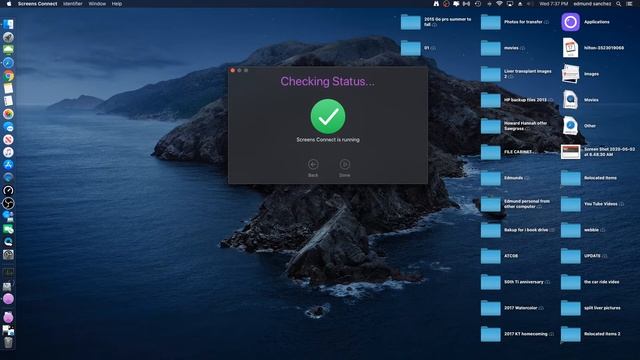
Task: Select the car ride video folder
Action: pos(571,282)
